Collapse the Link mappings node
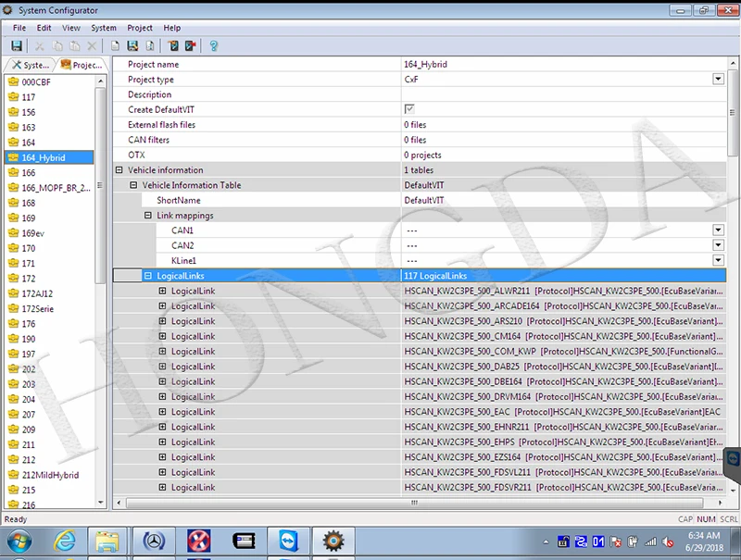Image resolution: width=741 pixels, height=560 pixels. tap(148, 216)
